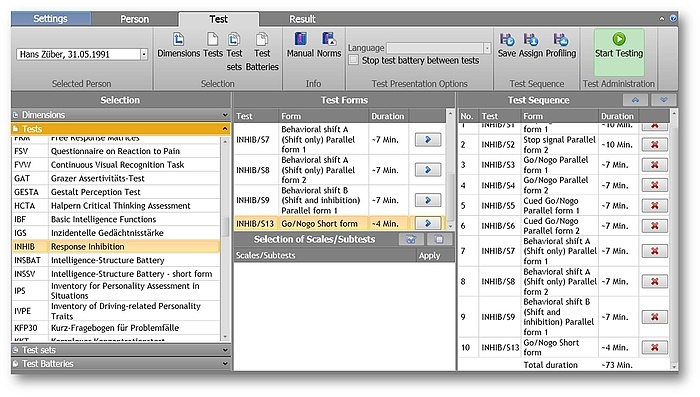Open Profiling for test sequence

[561, 45]
